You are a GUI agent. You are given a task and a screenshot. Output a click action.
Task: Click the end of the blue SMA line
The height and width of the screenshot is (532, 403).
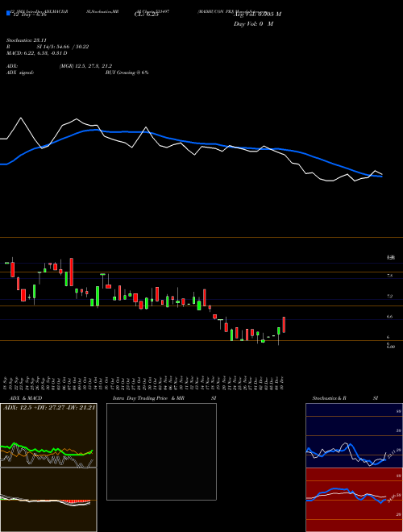(382, 177)
